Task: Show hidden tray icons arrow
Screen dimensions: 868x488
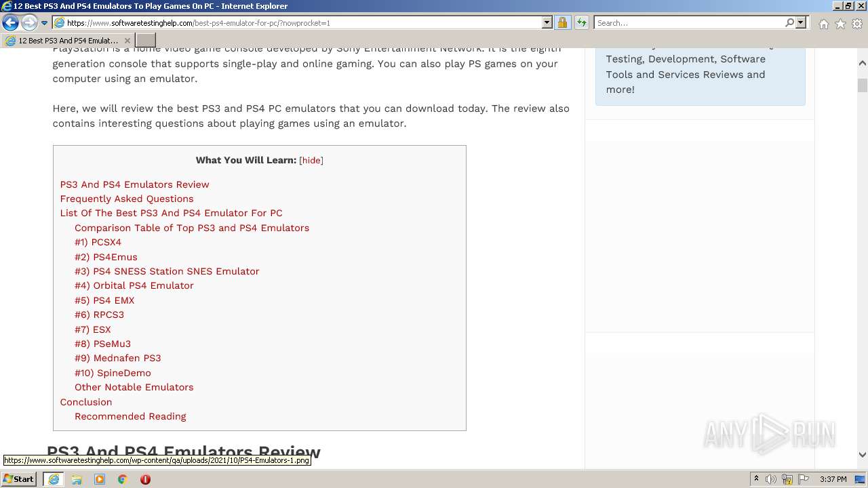Action: point(756,479)
